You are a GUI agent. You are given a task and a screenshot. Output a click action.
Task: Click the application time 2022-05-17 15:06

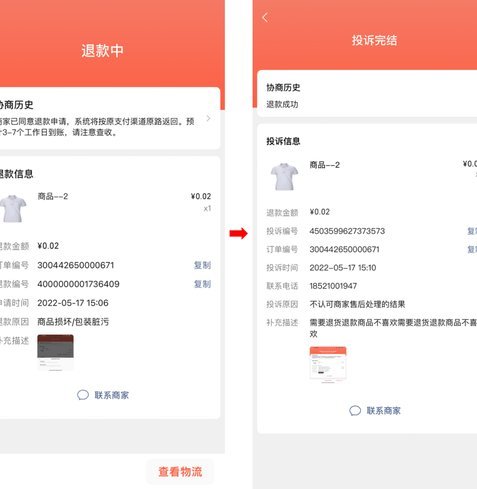(x=73, y=303)
